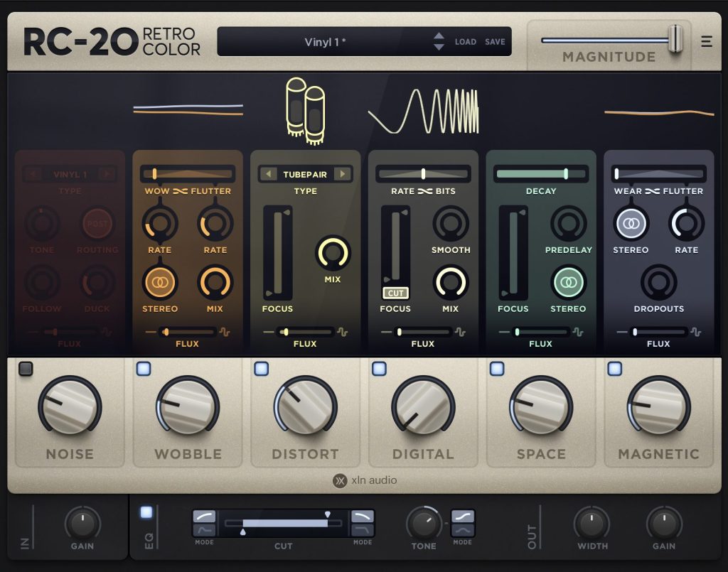
Task: Select next noise type after VINYL 1
Action: tap(107, 174)
